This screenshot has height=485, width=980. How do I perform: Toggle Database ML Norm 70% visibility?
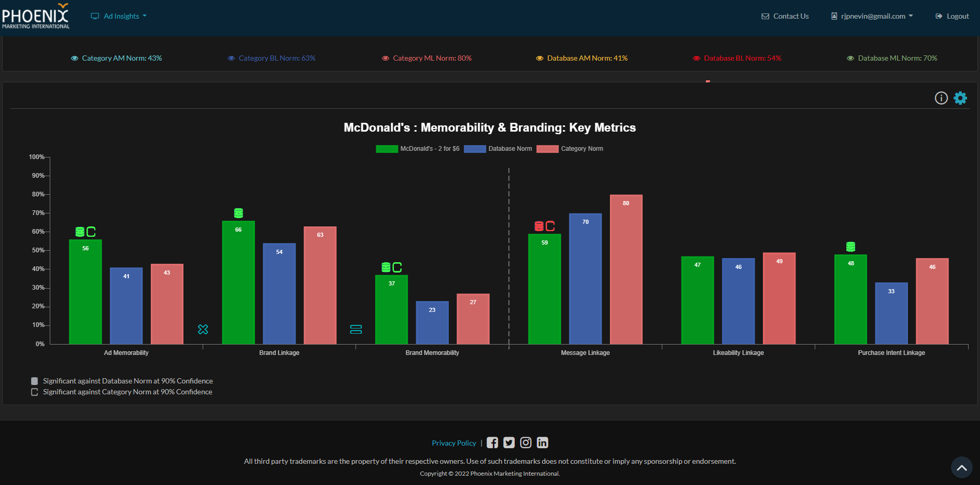892,58
